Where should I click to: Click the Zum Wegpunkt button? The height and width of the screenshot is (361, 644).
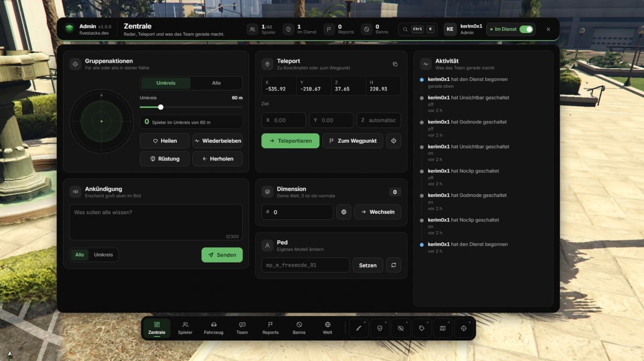point(353,141)
